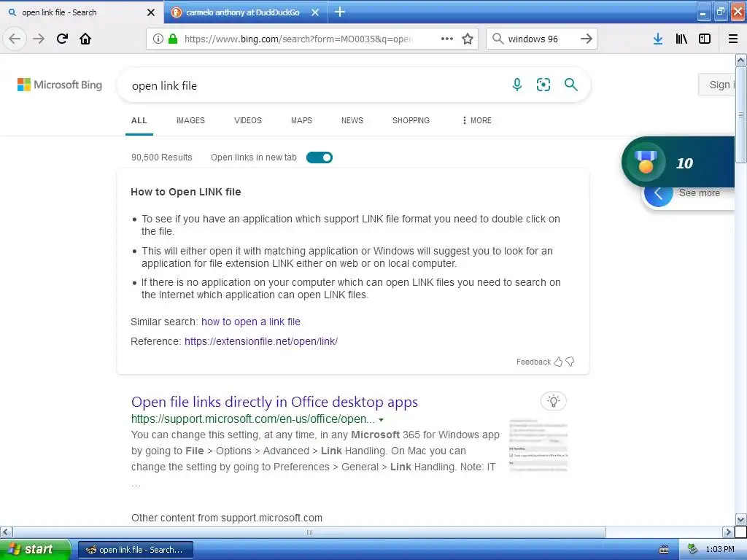Open the browser home page
The width and height of the screenshot is (747, 560).
pyautogui.click(x=85, y=39)
